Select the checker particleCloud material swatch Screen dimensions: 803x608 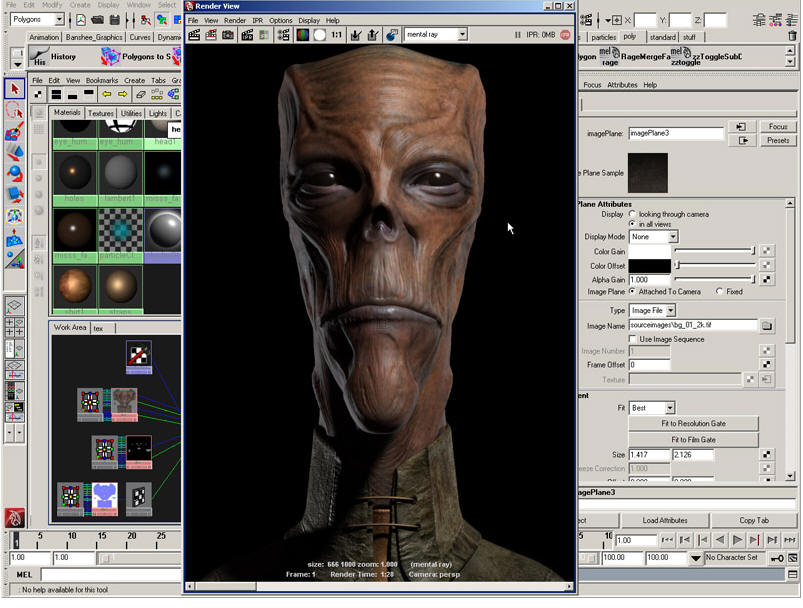(x=120, y=232)
